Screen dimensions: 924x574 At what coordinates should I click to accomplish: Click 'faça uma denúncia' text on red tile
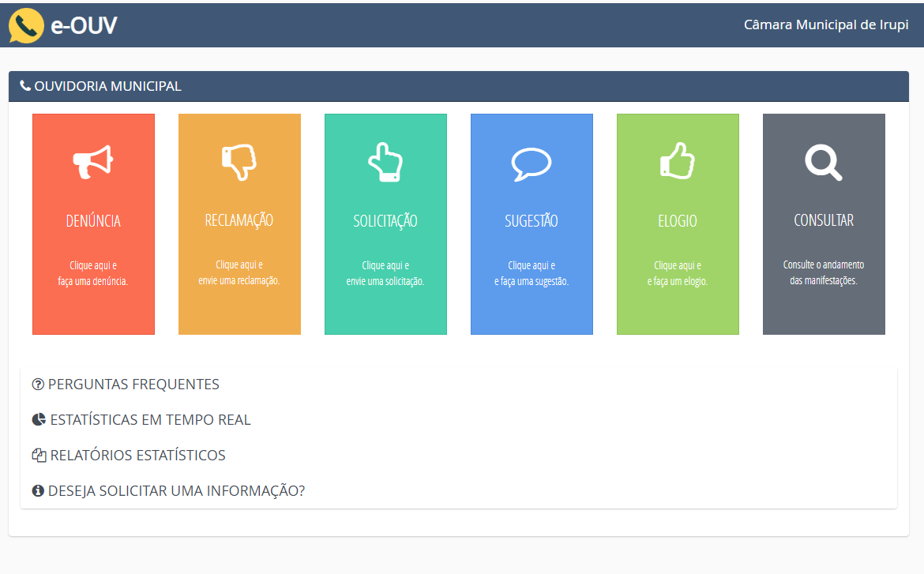(93, 281)
